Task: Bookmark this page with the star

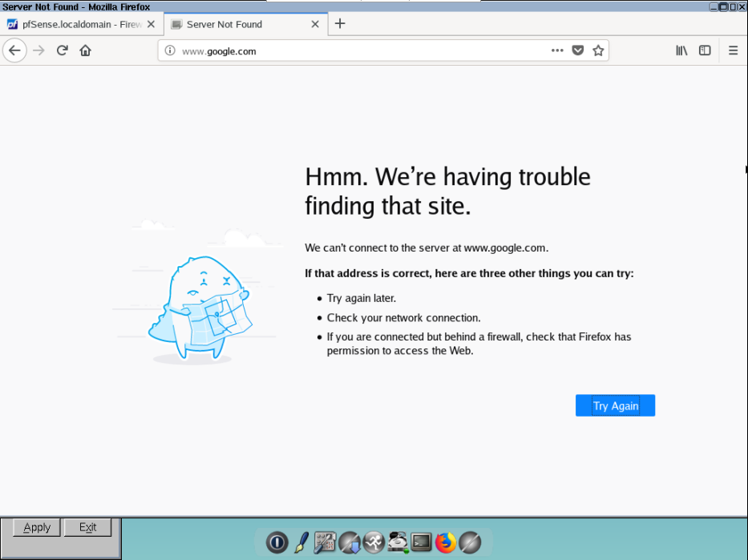Action: tap(598, 50)
